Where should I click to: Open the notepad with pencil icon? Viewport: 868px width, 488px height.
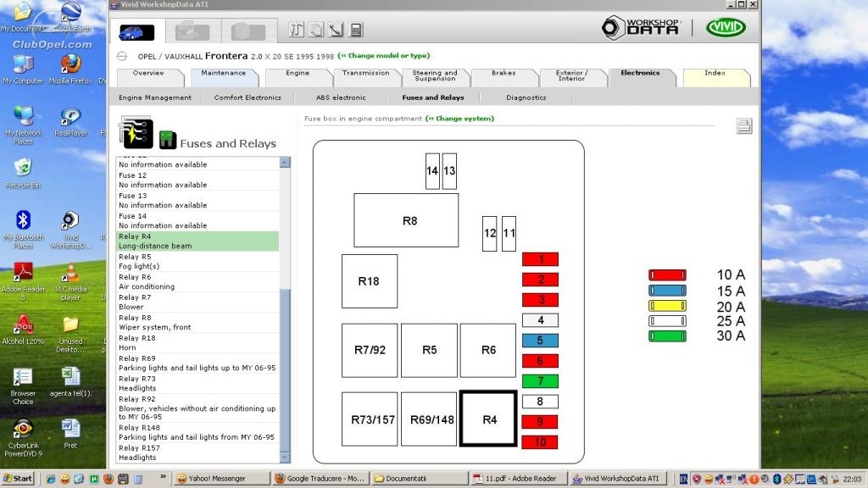tap(336, 30)
